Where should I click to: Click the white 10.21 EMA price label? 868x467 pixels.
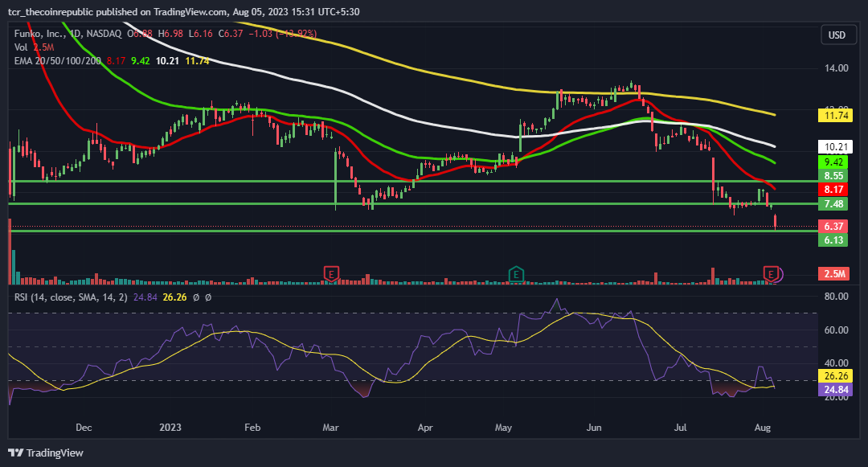(836, 147)
